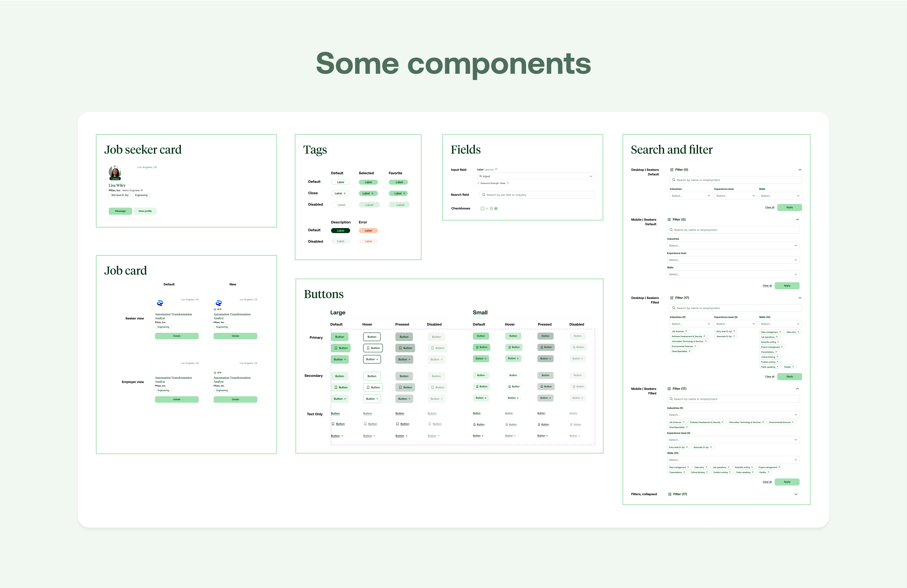The image size is (907, 588).
Task: Expand the collapsed Filter (17) chevron at the bottom
Action: (796, 494)
